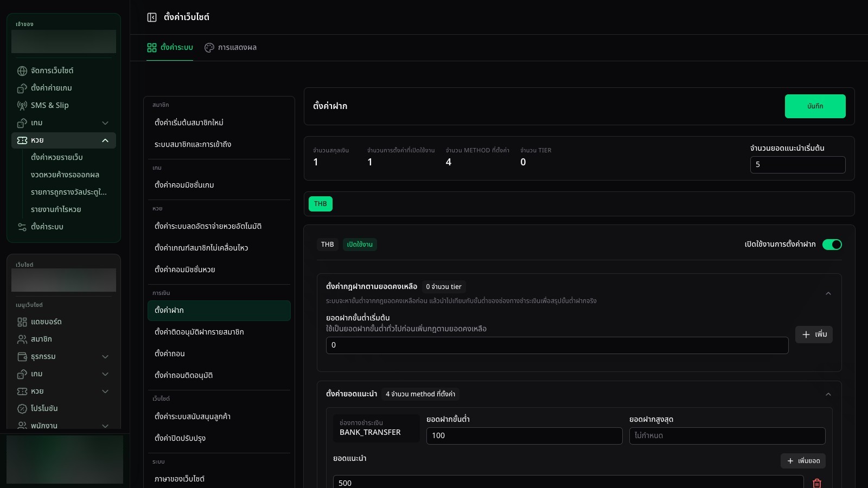Image resolution: width=868 pixels, height=488 pixels.
Task: Open SMS & Slip via its antenna icon
Action: click(x=22, y=106)
